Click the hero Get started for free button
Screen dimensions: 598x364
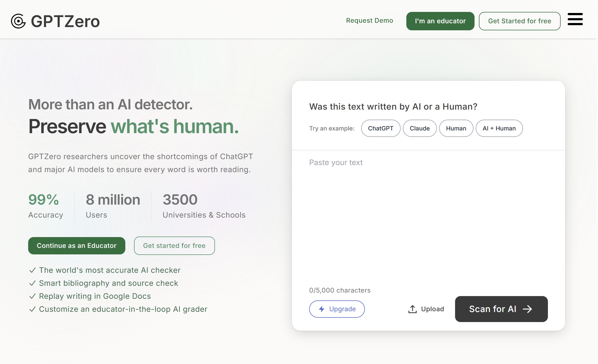(x=174, y=246)
